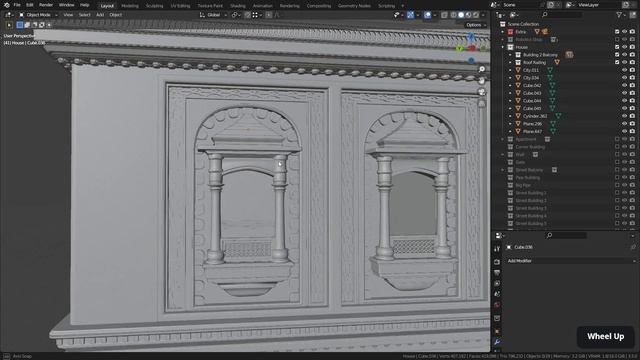Hide City.011 with its eye icon
Image resolution: width=640 pixels, height=360 pixels.
pyautogui.click(x=624, y=70)
